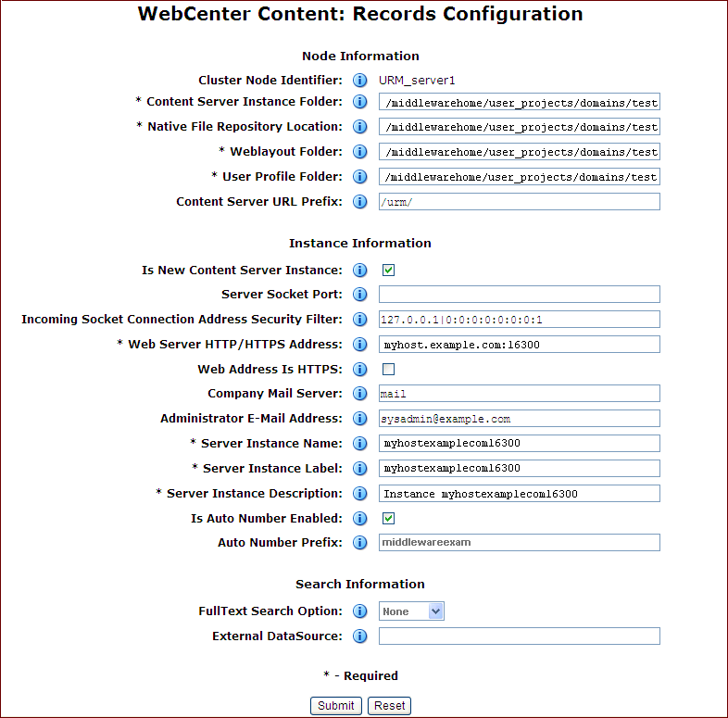Click info icon beside Weblayout Folder
Screen dimensions: 728x718
[x=359, y=151]
